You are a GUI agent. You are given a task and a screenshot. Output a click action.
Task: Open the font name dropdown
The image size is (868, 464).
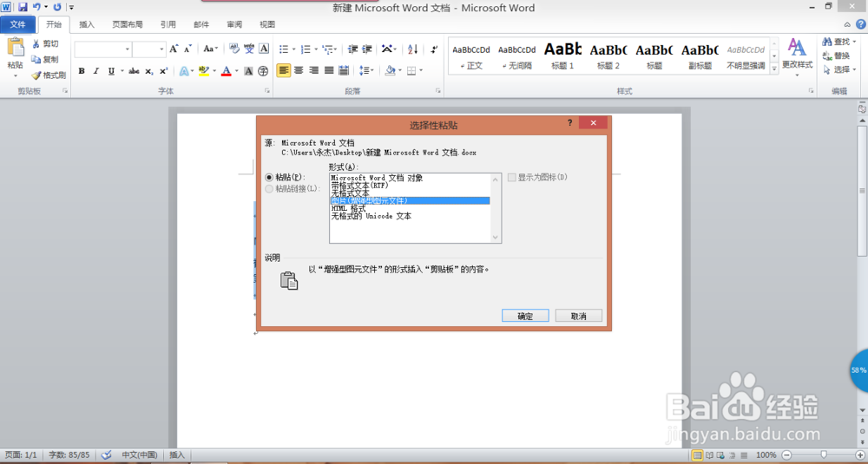click(128, 49)
